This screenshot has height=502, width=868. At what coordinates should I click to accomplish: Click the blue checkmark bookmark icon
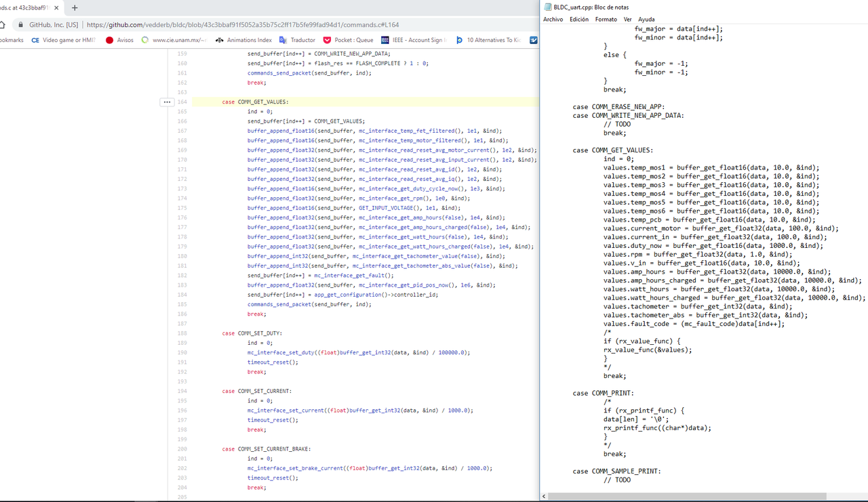click(534, 40)
